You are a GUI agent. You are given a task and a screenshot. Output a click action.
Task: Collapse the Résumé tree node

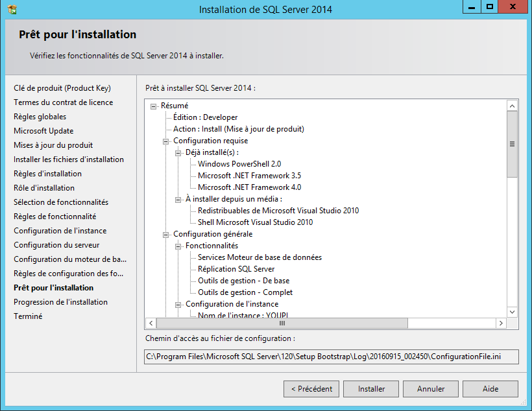point(153,106)
